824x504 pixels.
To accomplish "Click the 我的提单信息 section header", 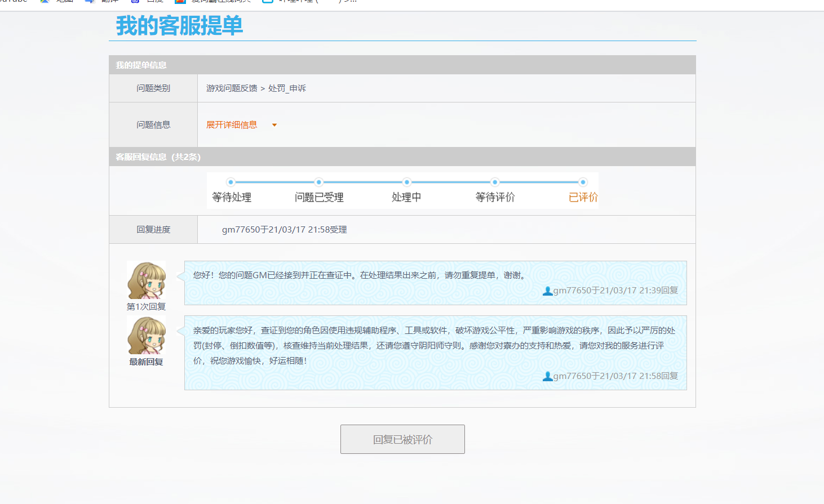I will [x=141, y=65].
